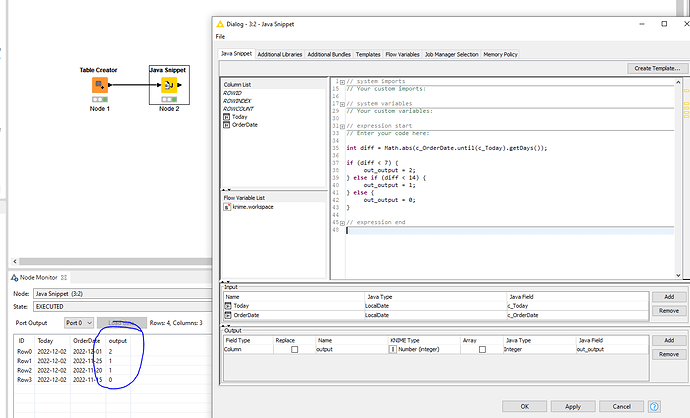Switch to the Java Snippet tab
690x418 pixels.
[236, 54]
